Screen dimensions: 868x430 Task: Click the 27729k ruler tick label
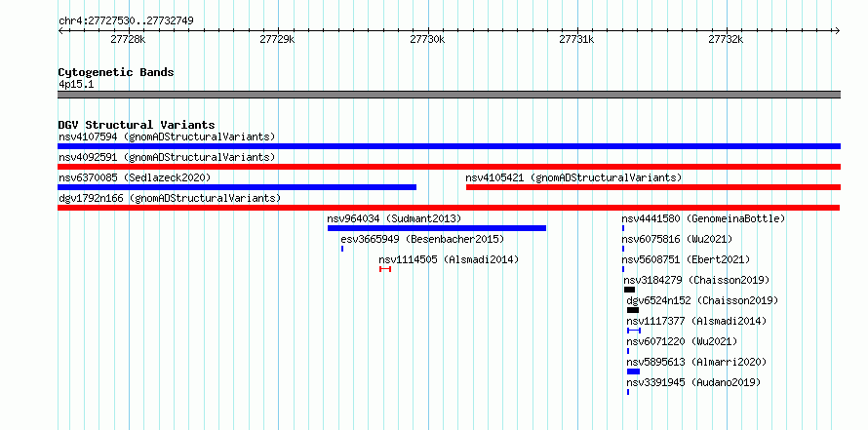point(277,39)
